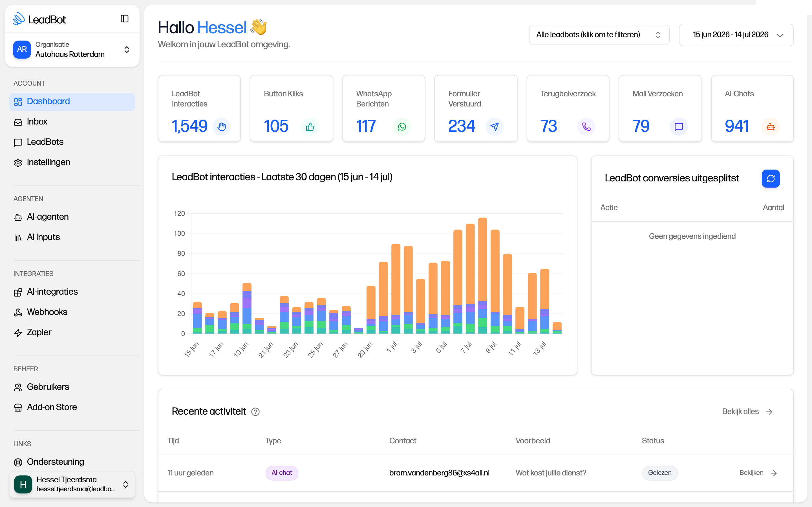Click the Bekijk alles link
Image resolution: width=812 pixels, height=507 pixels.
[x=747, y=412]
